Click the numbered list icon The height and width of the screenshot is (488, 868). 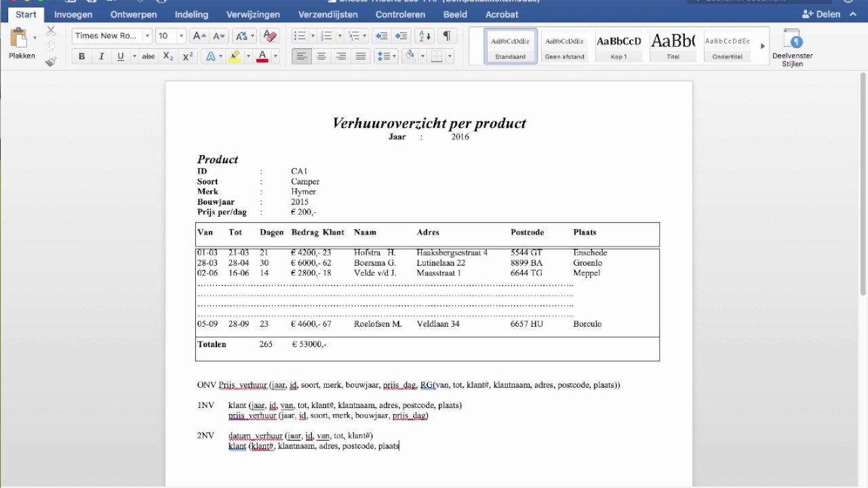pyautogui.click(x=326, y=36)
